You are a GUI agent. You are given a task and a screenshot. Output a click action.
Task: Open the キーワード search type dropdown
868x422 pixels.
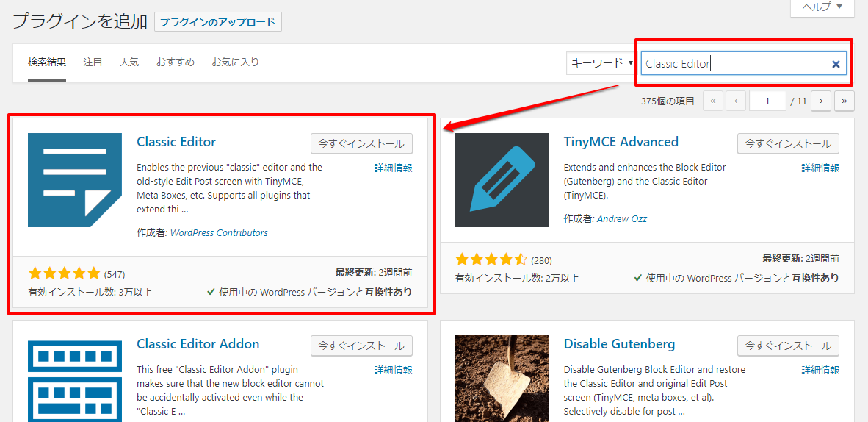pyautogui.click(x=601, y=63)
